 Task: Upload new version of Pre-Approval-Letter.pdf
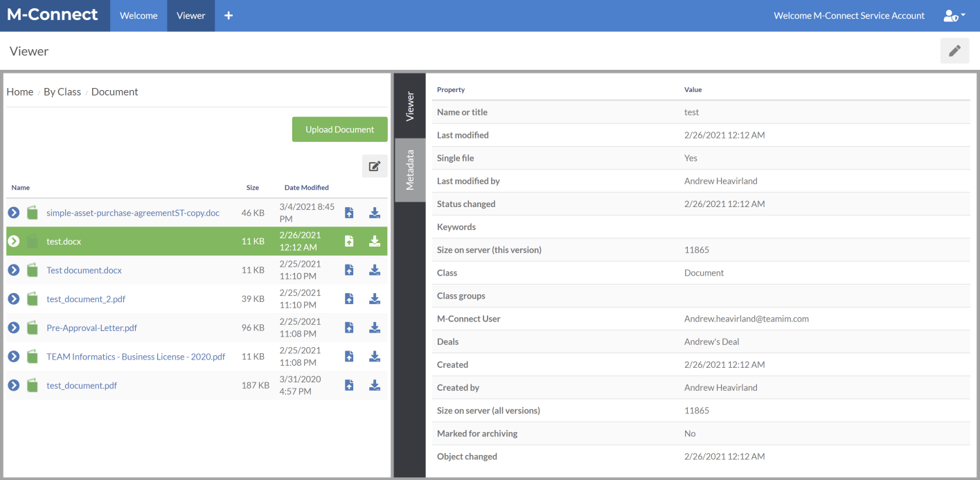[349, 328]
